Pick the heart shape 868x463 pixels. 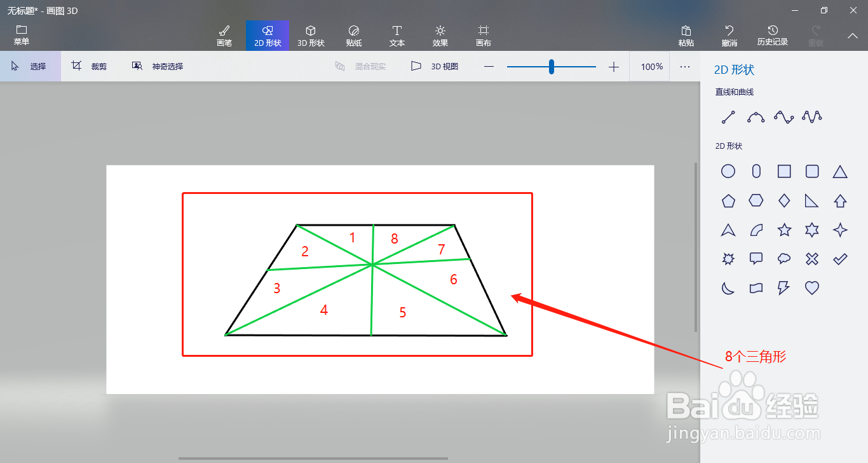[x=812, y=288]
